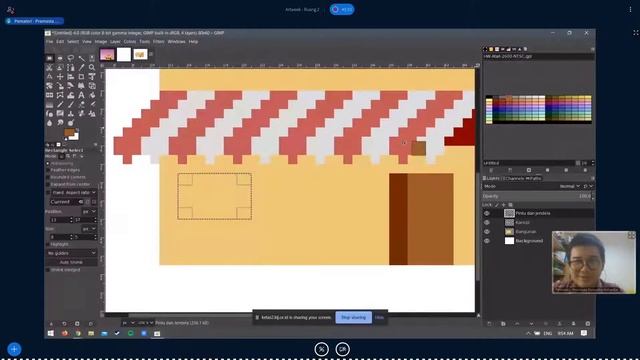Select the Zoom magnifier tool

(92, 67)
